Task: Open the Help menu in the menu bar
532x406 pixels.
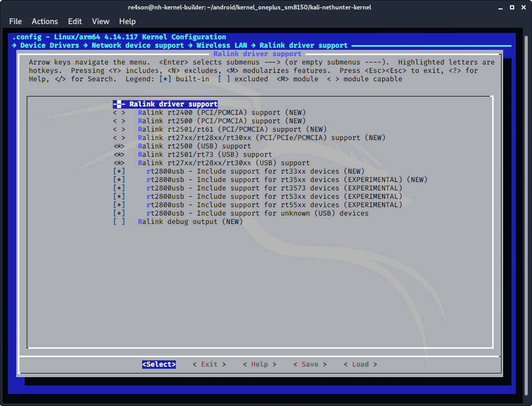Action: 127,22
